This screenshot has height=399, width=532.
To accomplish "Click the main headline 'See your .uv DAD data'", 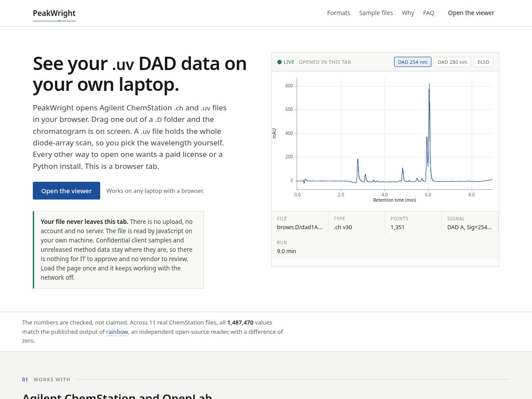I will [140, 74].
